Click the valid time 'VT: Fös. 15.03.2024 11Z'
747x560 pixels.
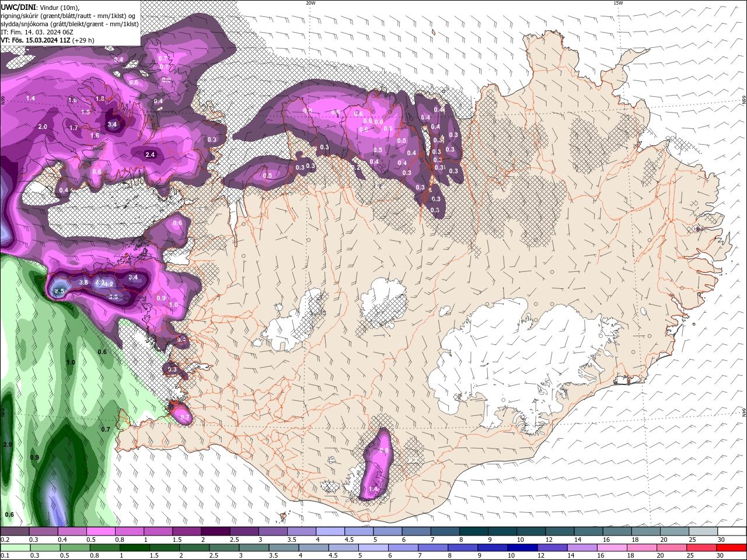click(37, 40)
